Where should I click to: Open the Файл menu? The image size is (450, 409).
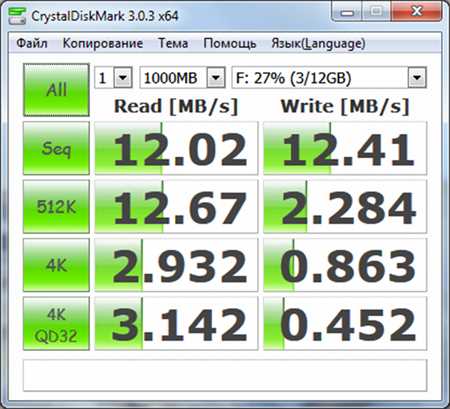point(32,43)
